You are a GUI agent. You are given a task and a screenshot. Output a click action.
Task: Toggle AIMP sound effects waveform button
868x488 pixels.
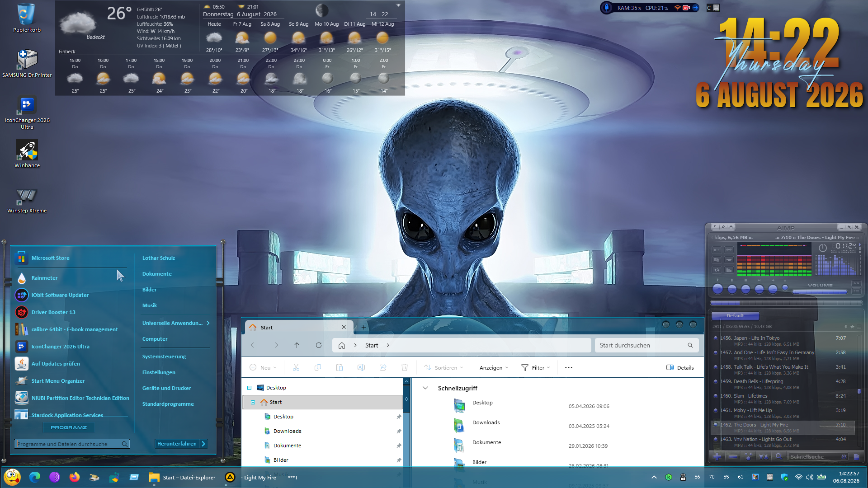(729, 260)
